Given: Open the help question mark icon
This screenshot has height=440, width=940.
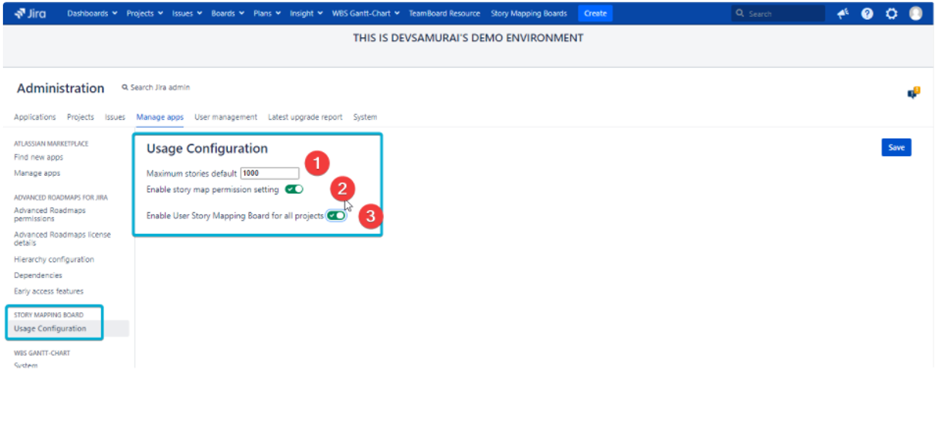Looking at the screenshot, I should (867, 14).
